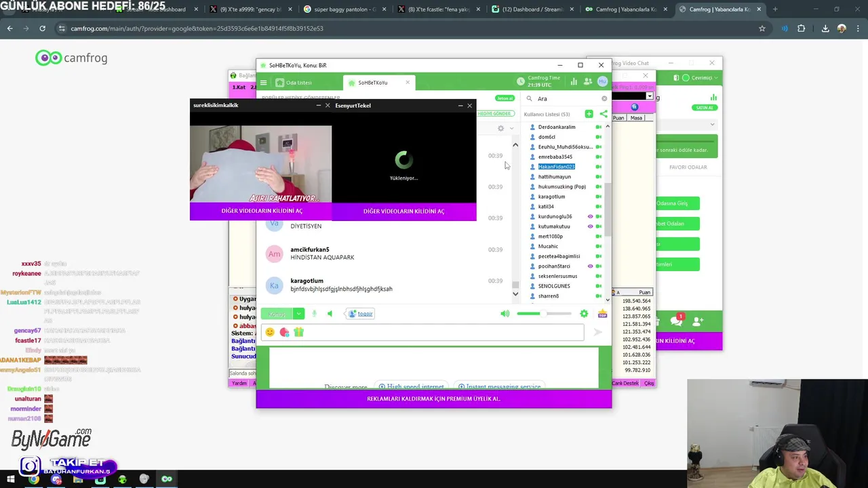Open the friends list icon beside the statistics icon
This screenshot has width=868, height=488.
click(588, 81)
